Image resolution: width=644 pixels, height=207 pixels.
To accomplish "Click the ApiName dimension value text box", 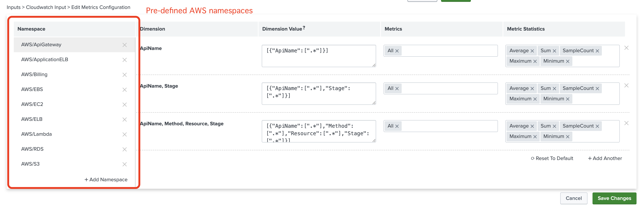I will point(318,56).
